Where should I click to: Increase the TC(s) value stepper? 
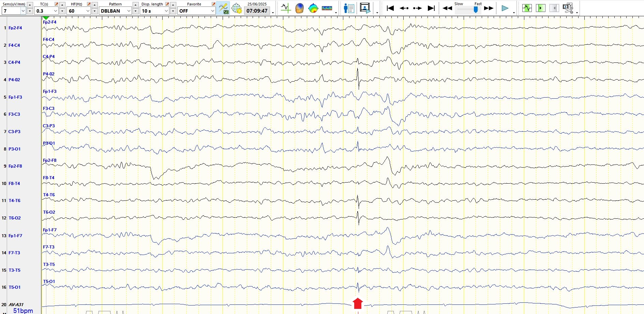click(x=62, y=4)
